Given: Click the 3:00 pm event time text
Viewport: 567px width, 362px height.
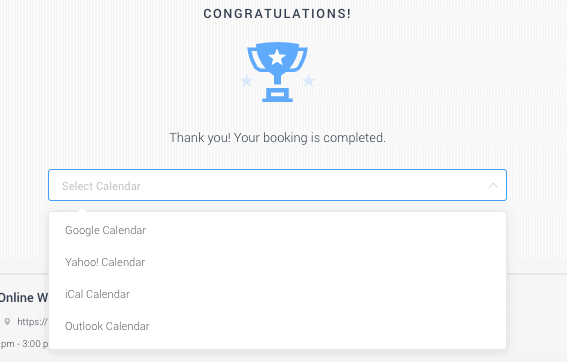Looking at the screenshot, I should click(x=35, y=344).
